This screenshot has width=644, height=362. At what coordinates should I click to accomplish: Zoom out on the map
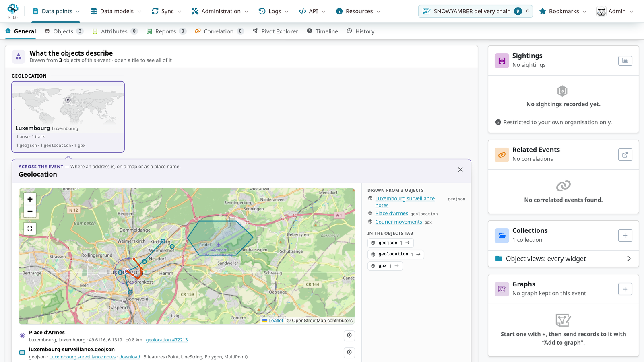click(30, 211)
